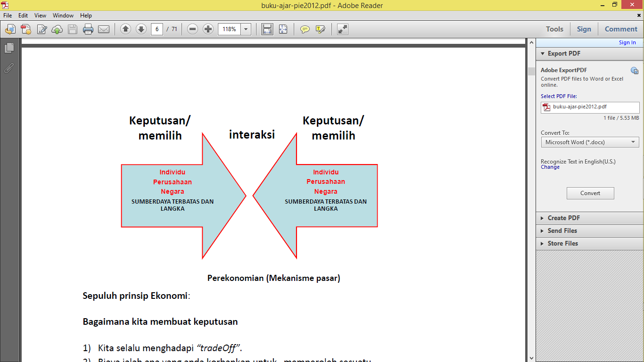This screenshot has height=362, width=644.
Task: Click the Sign In link
Action: tap(627, 42)
